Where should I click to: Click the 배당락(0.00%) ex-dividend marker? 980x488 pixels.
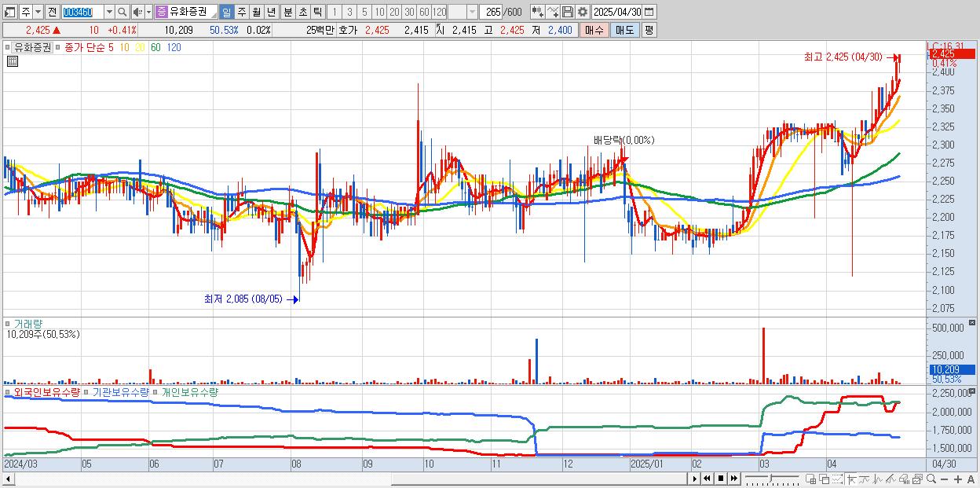[623, 140]
